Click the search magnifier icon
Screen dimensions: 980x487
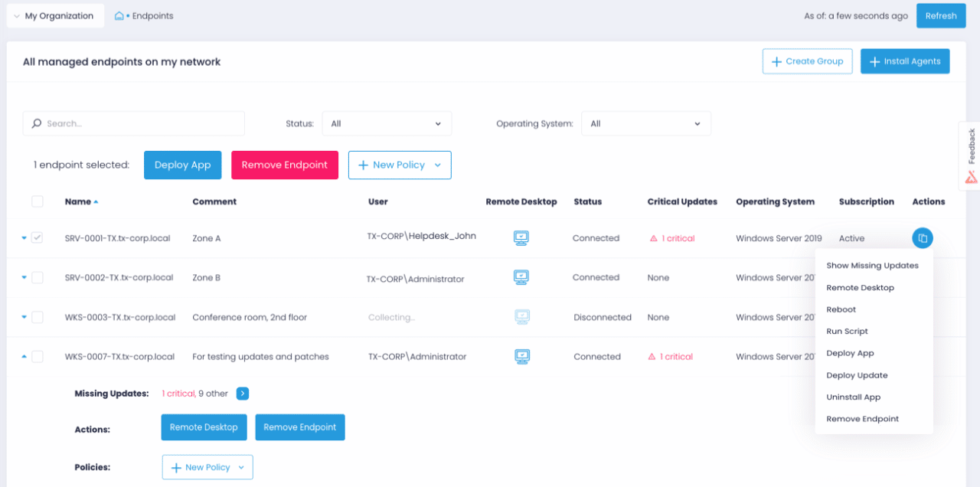[x=37, y=123]
